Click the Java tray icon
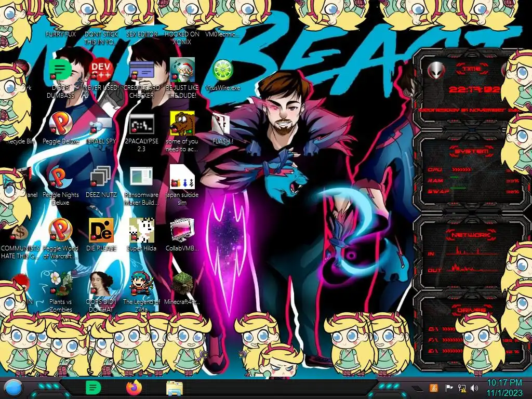Viewport: 532px width, 399px height. pyautogui.click(x=434, y=388)
